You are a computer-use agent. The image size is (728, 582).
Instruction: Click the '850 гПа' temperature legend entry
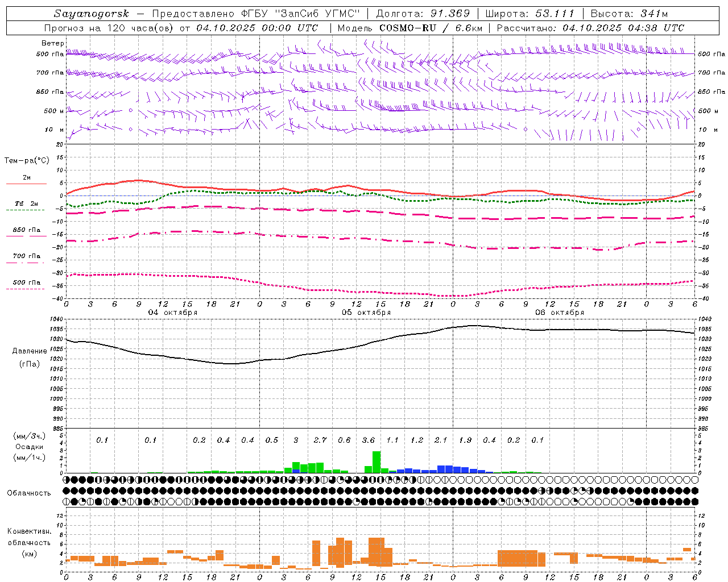pyautogui.click(x=27, y=230)
